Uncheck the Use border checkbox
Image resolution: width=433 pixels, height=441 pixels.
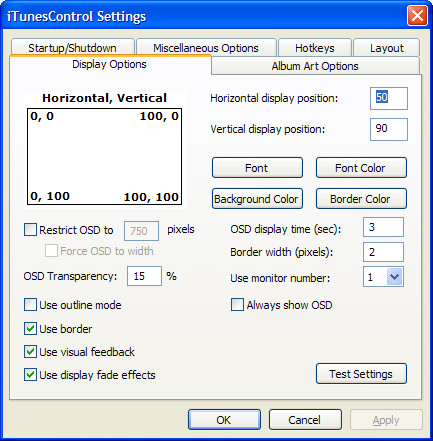(30, 329)
